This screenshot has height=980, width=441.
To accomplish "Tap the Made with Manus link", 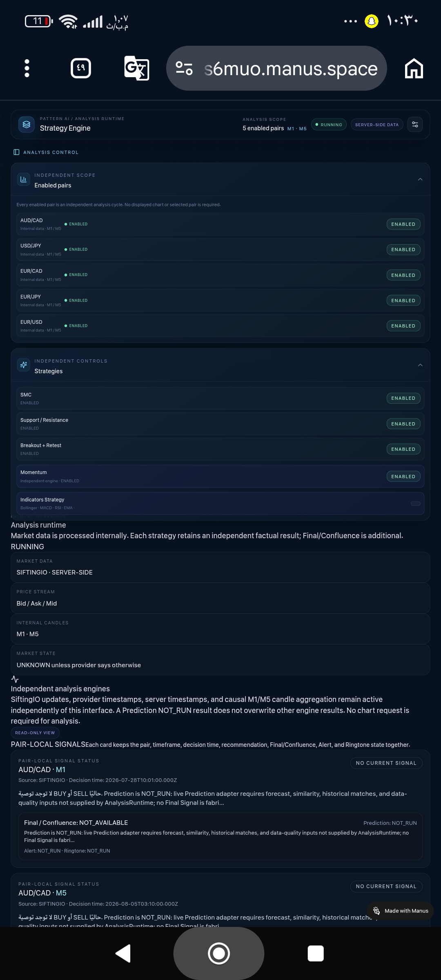I will point(401,911).
